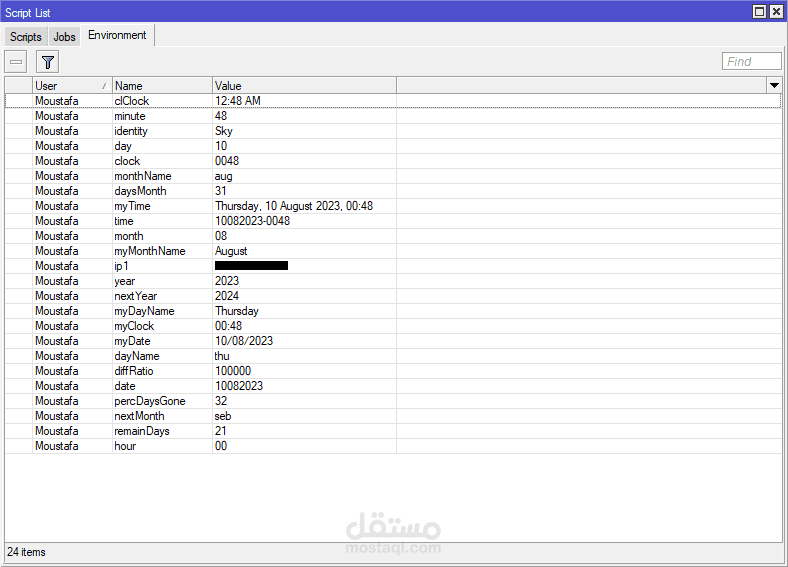Select the myTime variable name
Image resolution: width=788 pixels, height=567 pixels.
point(132,206)
